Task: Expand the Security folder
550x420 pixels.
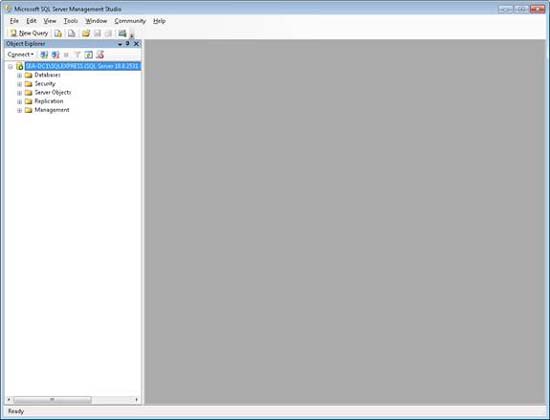Action: click(x=20, y=84)
